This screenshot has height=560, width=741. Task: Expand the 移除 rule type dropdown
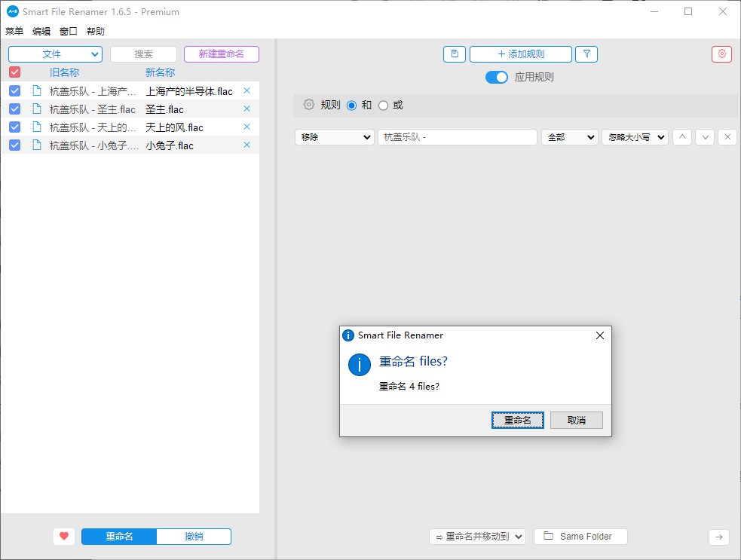pyautogui.click(x=335, y=137)
